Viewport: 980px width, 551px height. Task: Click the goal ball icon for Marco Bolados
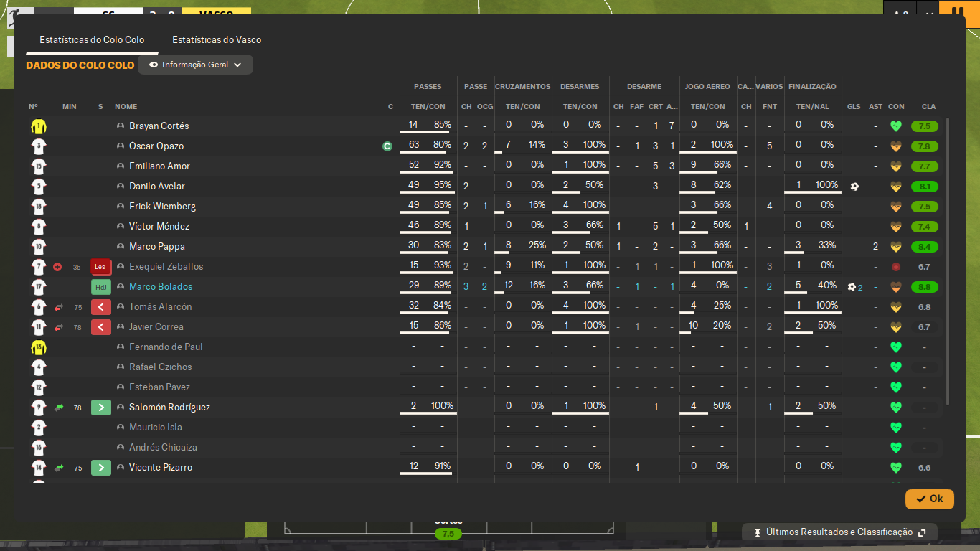click(x=852, y=287)
